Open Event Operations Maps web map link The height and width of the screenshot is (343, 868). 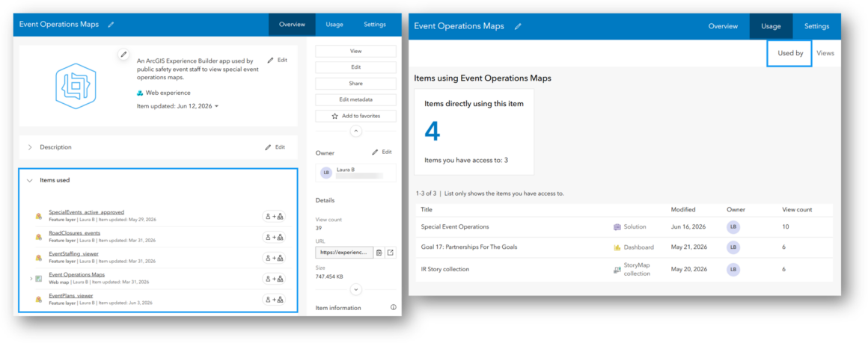click(76, 274)
